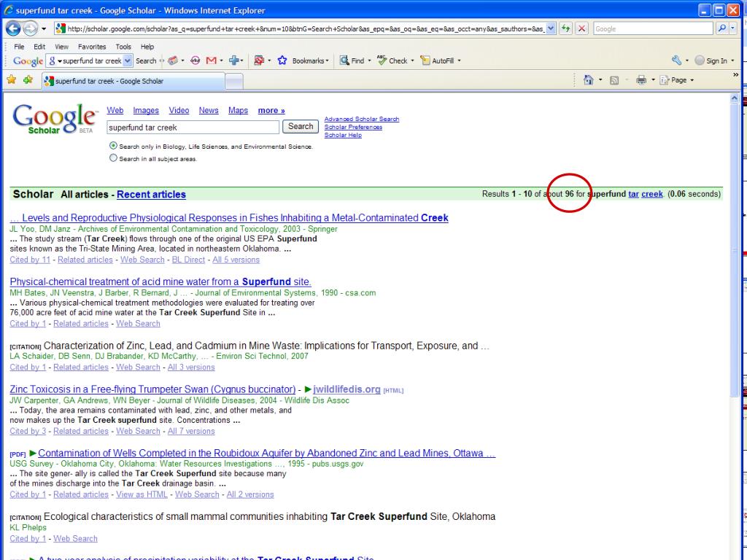The height and width of the screenshot is (560, 747).
Task: Open the Tools menu
Action: point(123,47)
